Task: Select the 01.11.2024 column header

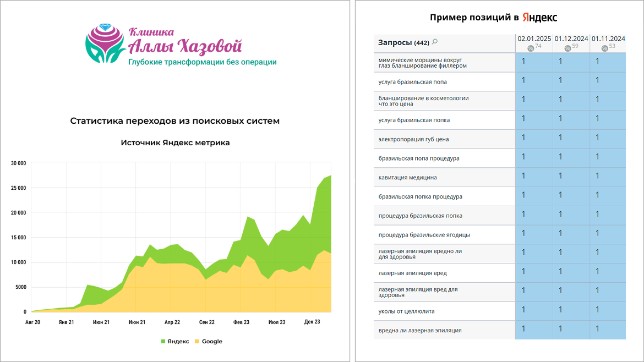Action: 608,39
